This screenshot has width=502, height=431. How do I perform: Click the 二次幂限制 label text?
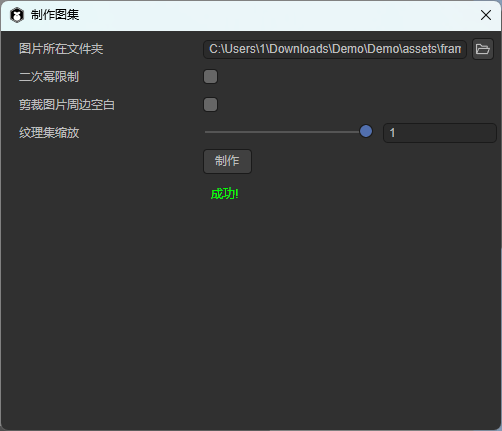49,77
